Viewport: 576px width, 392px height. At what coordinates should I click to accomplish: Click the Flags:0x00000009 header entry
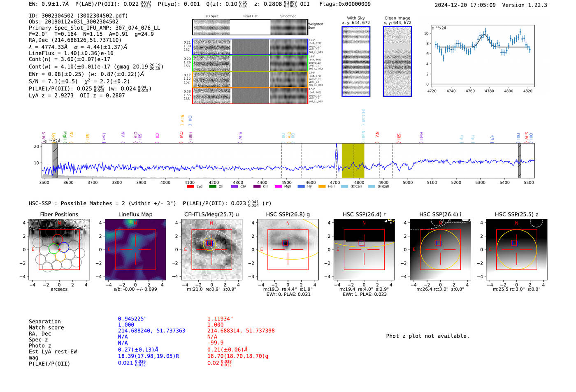[x=345, y=4]
